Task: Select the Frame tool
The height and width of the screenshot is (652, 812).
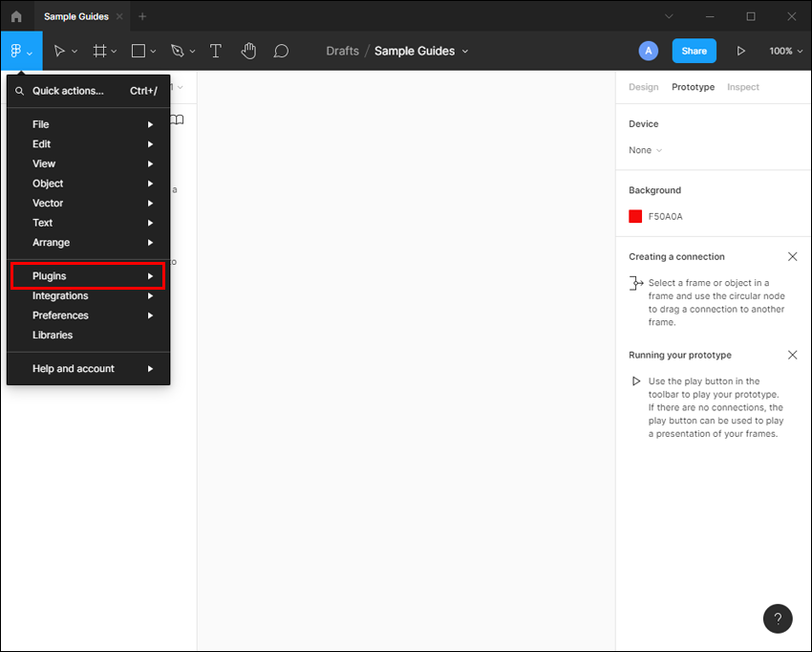Action: coord(99,51)
